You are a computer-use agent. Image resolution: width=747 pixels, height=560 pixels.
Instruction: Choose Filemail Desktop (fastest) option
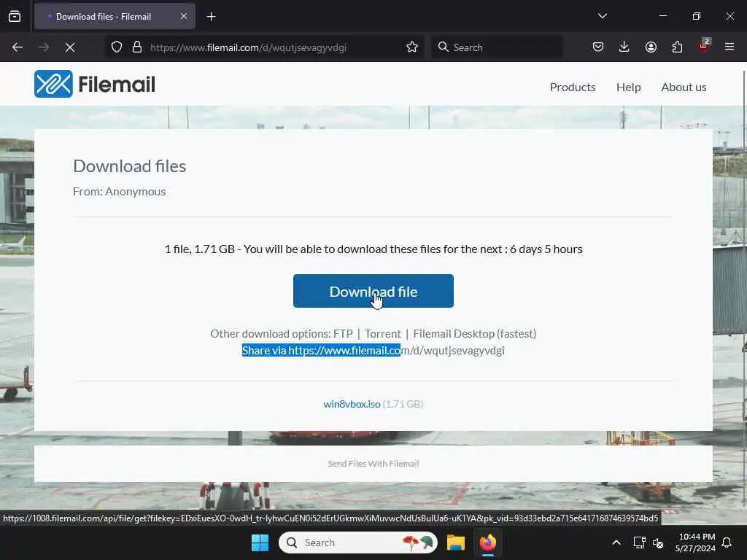[x=475, y=334]
